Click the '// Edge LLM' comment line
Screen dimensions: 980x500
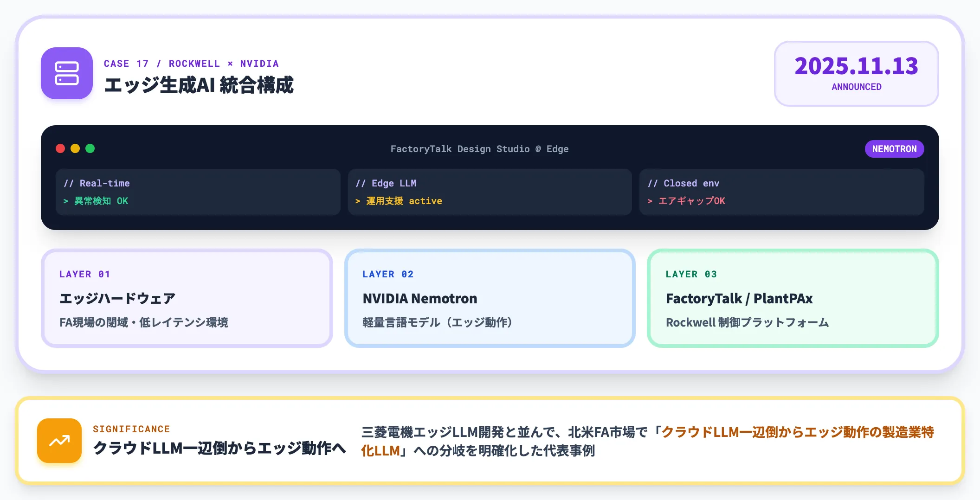(x=386, y=183)
